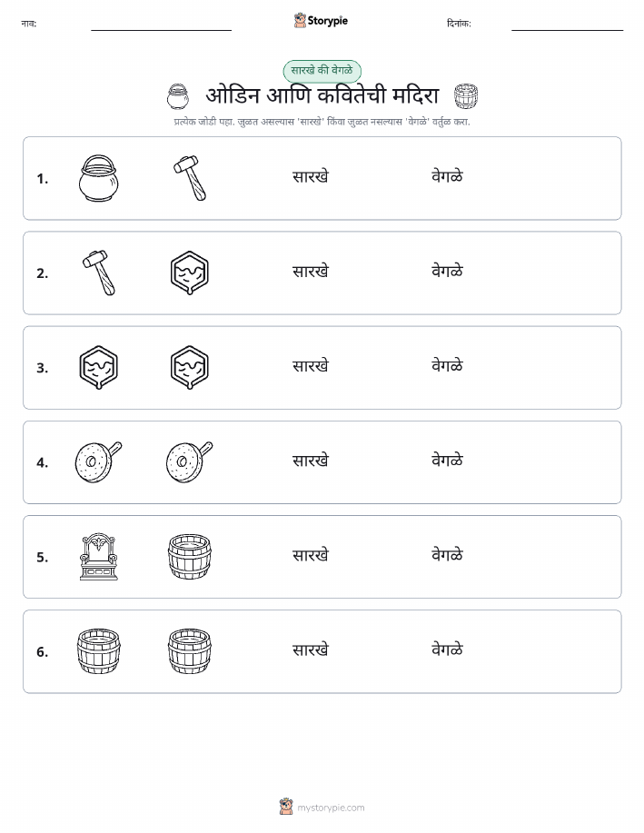Choose 'वेगळे' for row 1
644x833 pixels.
448,176
